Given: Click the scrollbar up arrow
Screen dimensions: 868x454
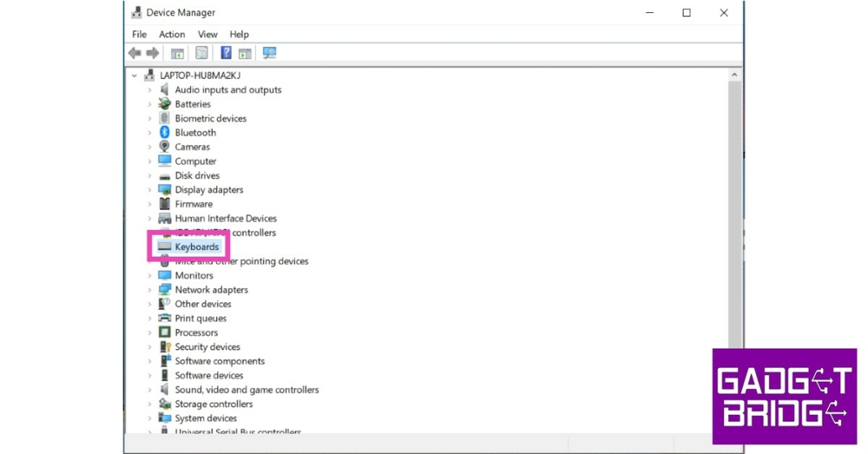Looking at the screenshot, I should [x=735, y=75].
